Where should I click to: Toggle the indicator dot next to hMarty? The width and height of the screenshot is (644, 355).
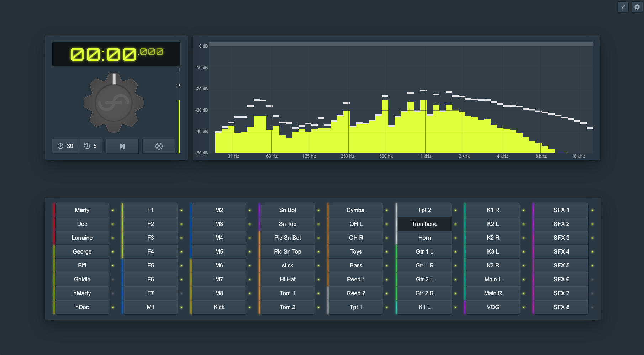[113, 293]
